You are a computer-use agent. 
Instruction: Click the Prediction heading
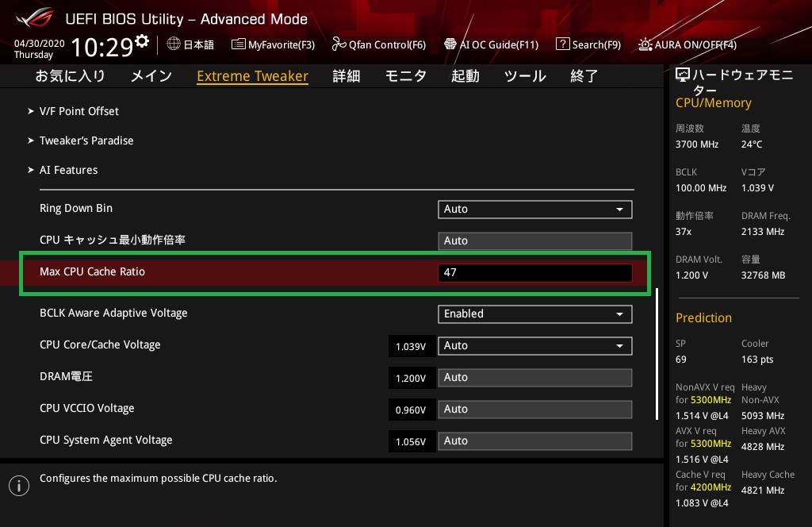click(703, 317)
